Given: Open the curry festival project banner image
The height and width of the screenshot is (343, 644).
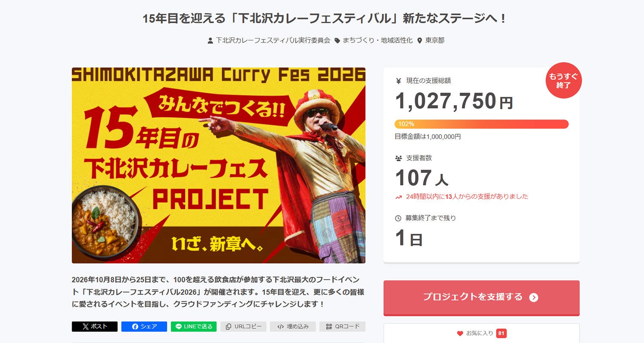Looking at the screenshot, I should [219, 165].
